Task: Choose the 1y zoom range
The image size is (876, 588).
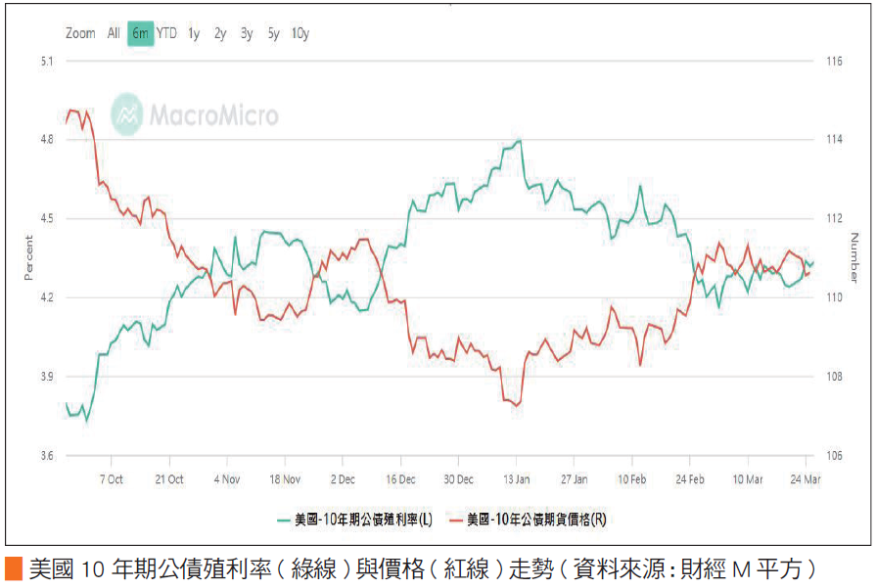Action: coord(194,33)
